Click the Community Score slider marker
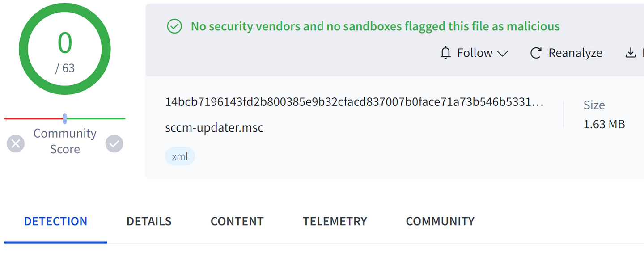Viewport: 644px width, 261px height. pyautogui.click(x=64, y=118)
